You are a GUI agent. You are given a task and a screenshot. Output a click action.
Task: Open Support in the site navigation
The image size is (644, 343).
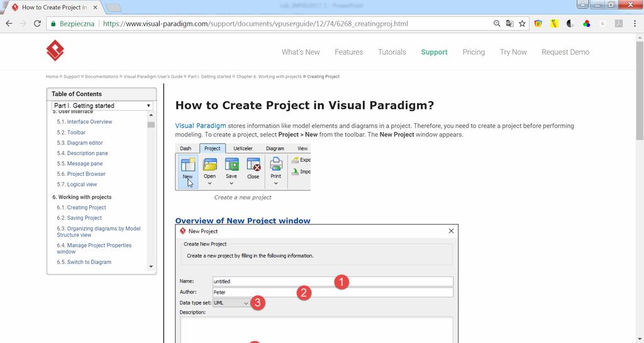pyautogui.click(x=434, y=52)
